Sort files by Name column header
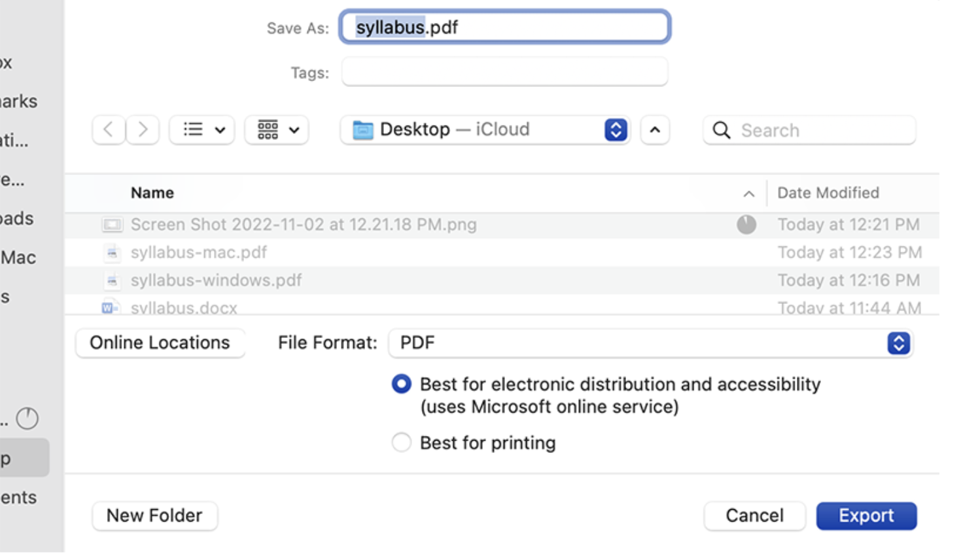 [152, 193]
